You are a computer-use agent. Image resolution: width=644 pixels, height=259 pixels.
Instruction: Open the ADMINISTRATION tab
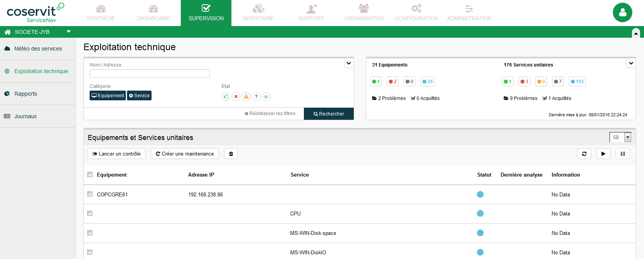pyautogui.click(x=469, y=13)
